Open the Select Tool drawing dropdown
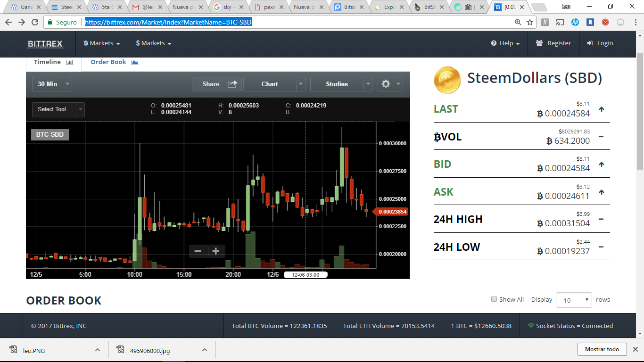The width and height of the screenshot is (644, 362). pyautogui.click(x=58, y=109)
